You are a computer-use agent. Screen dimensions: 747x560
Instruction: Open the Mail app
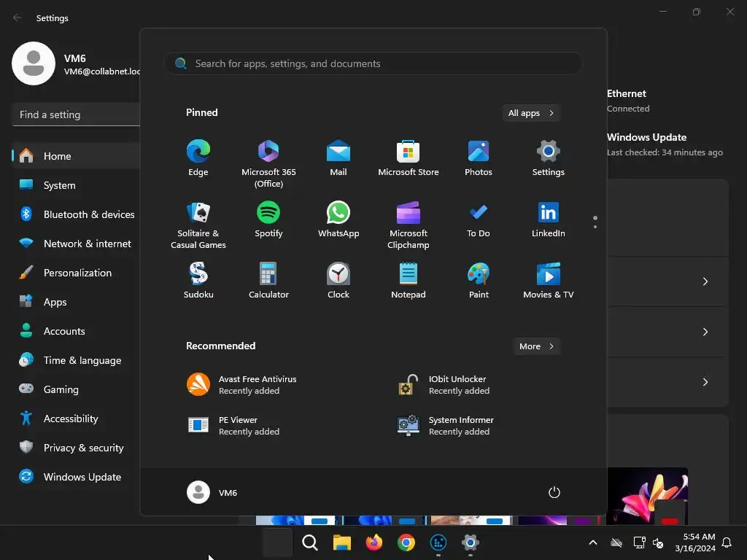[x=338, y=158]
